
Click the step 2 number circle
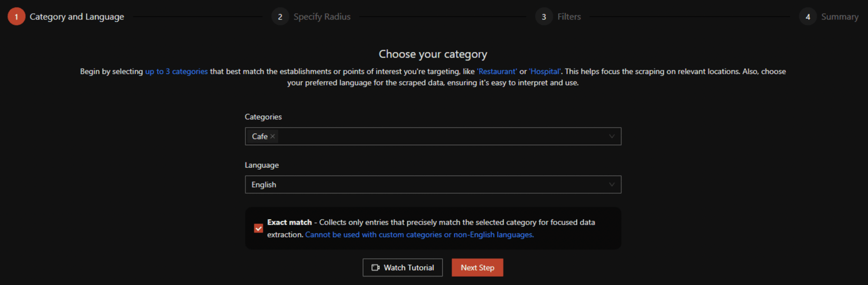pyautogui.click(x=280, y=17)
